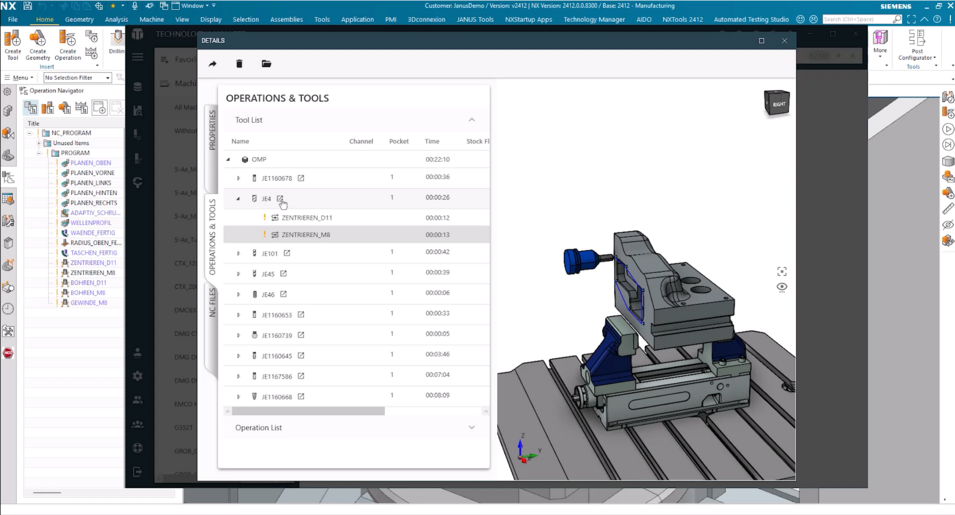The height and width of the screenshot is (515, 955).
Task: Click the Name column header
Action: (x=240, y=141)
